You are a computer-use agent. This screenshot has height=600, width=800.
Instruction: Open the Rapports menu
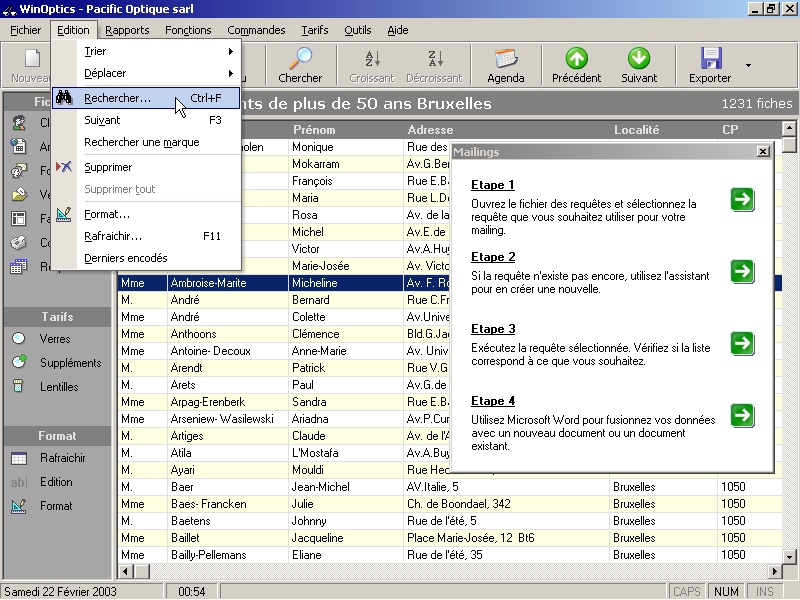(127, 30)
